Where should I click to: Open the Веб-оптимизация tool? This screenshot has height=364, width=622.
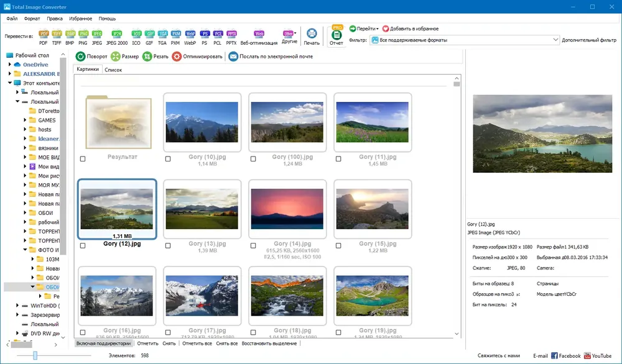[259, 37]
